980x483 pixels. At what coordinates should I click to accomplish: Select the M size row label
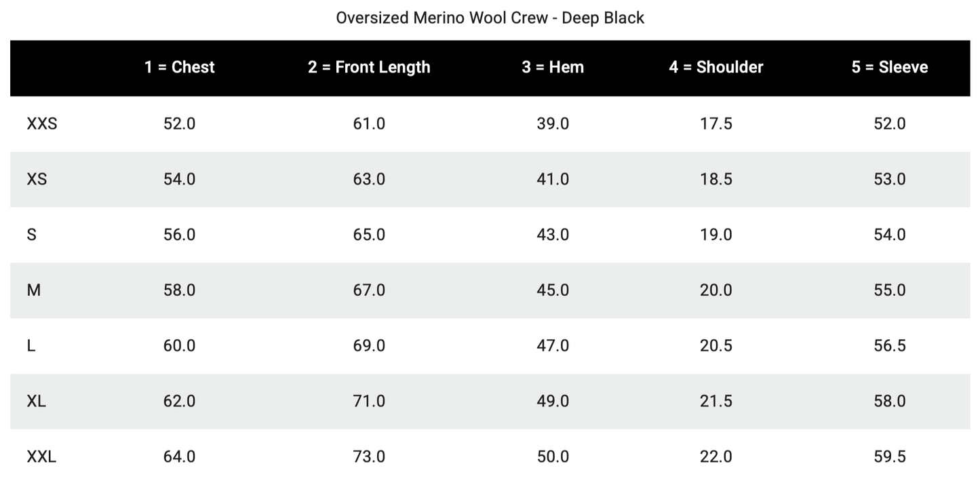[34, 290]
